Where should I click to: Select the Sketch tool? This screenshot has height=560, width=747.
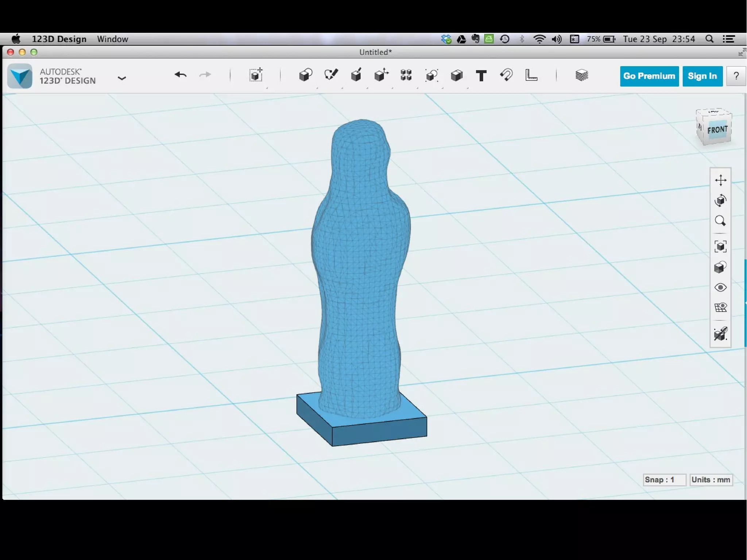pos(331,75)
